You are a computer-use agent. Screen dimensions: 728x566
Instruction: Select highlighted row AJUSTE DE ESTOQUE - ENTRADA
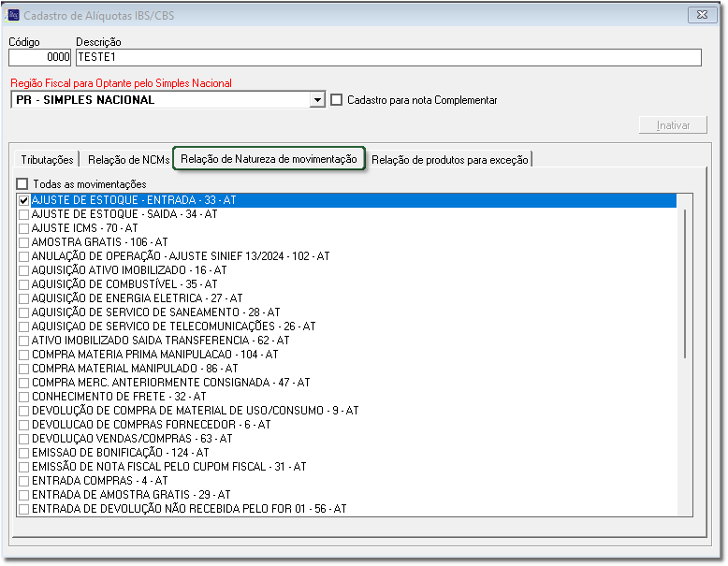[x=353, y=200]
